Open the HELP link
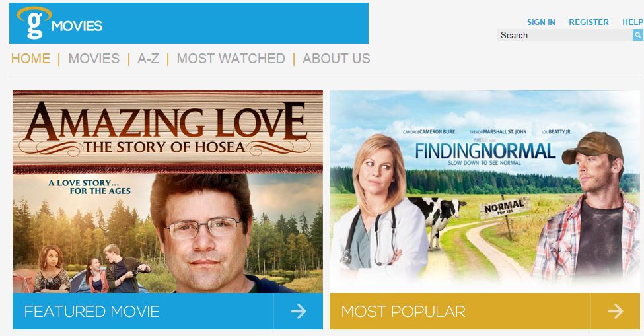 (633, 22)
